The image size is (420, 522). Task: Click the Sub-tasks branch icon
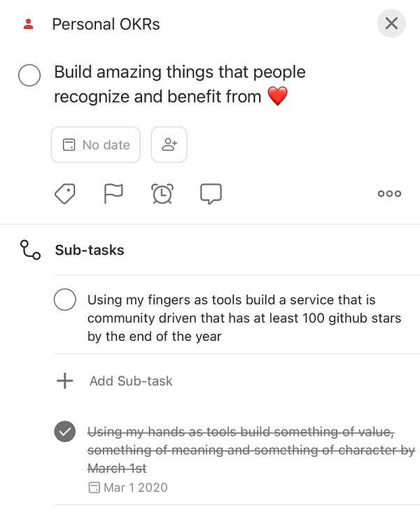tap(30, 250)
